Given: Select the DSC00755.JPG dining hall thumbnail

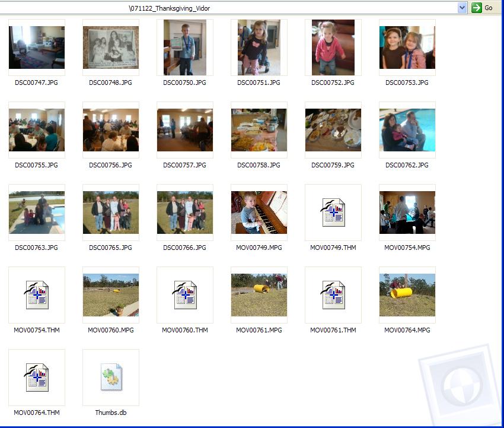Looking at the screenshot, I should (37, 130).
